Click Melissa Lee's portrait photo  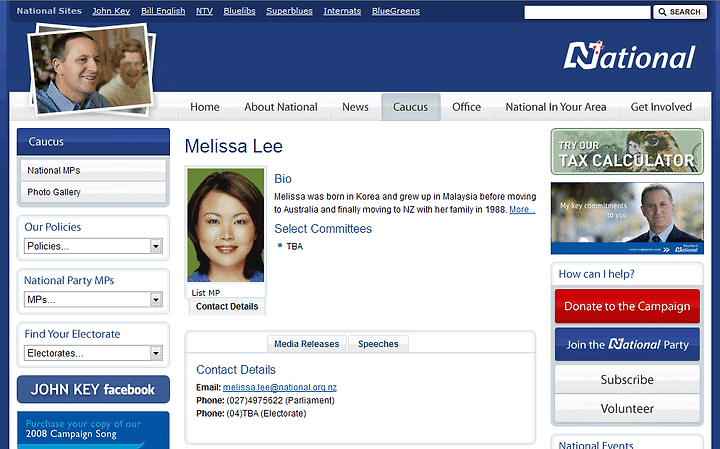click(226, 225)
